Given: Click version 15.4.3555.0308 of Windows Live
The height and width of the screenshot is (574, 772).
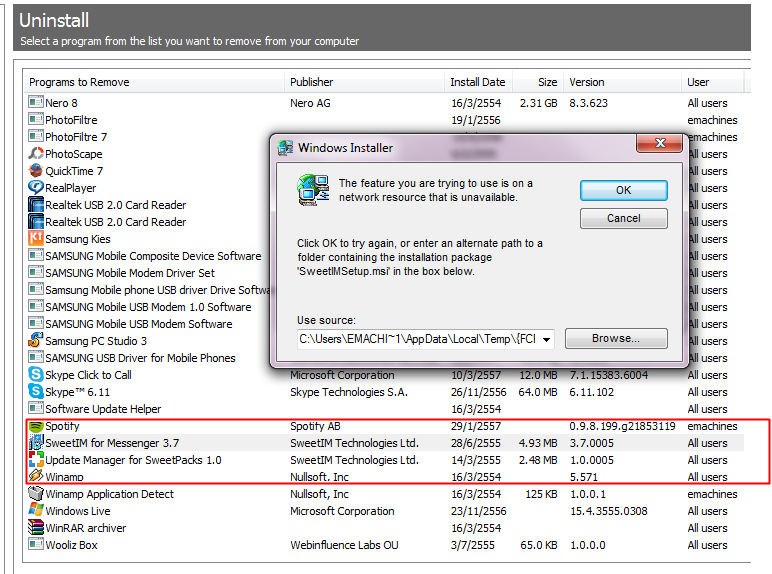Looking at the screenshot, I should [609, 511].
